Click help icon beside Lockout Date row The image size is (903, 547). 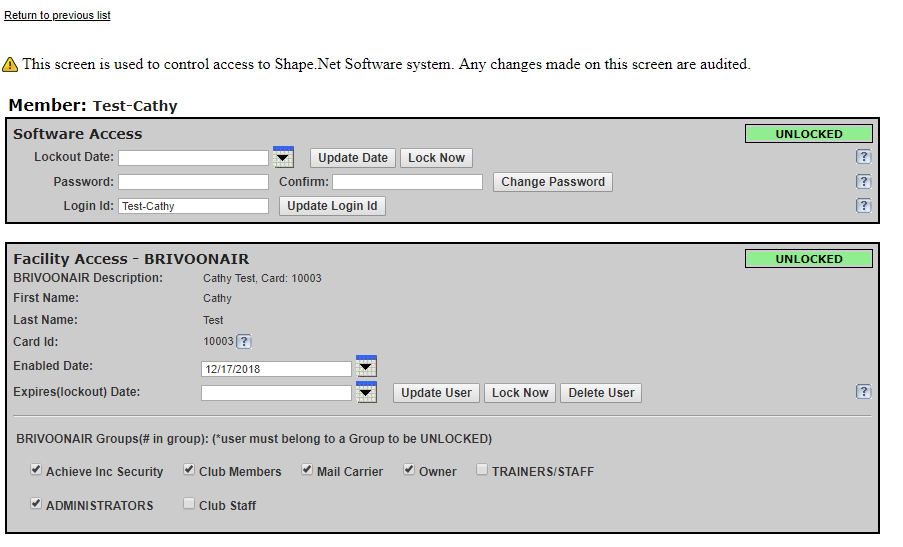tap(864, 158)
